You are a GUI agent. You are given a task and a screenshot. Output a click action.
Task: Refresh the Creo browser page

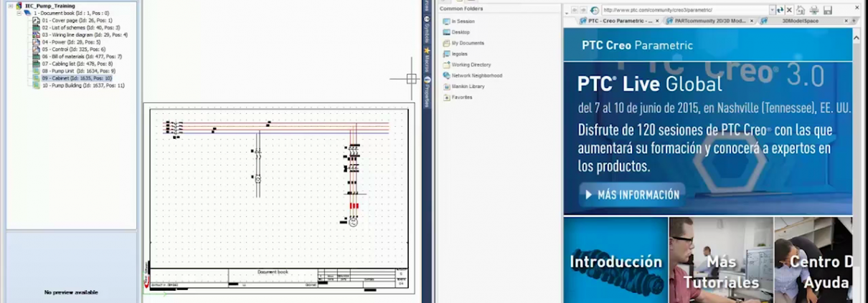coord(780,10)
